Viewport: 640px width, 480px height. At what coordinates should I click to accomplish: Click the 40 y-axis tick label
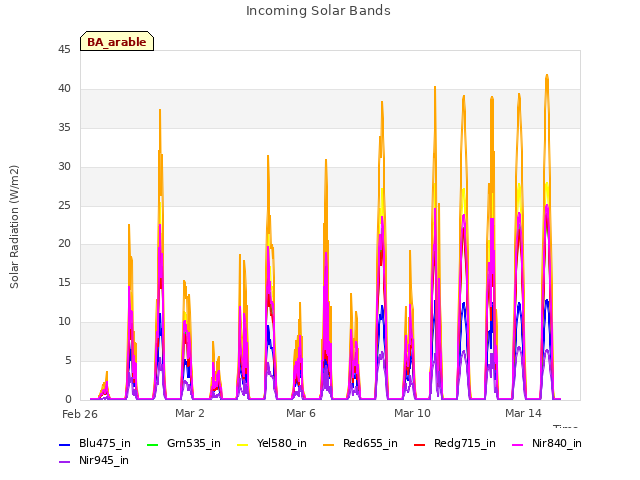click(x=64, y=89)
